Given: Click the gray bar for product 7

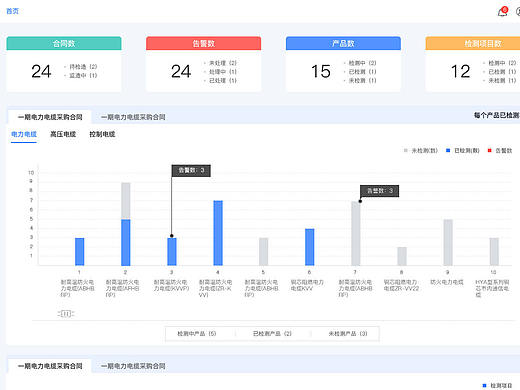Looking at the screenshot, I should [356, 233].
